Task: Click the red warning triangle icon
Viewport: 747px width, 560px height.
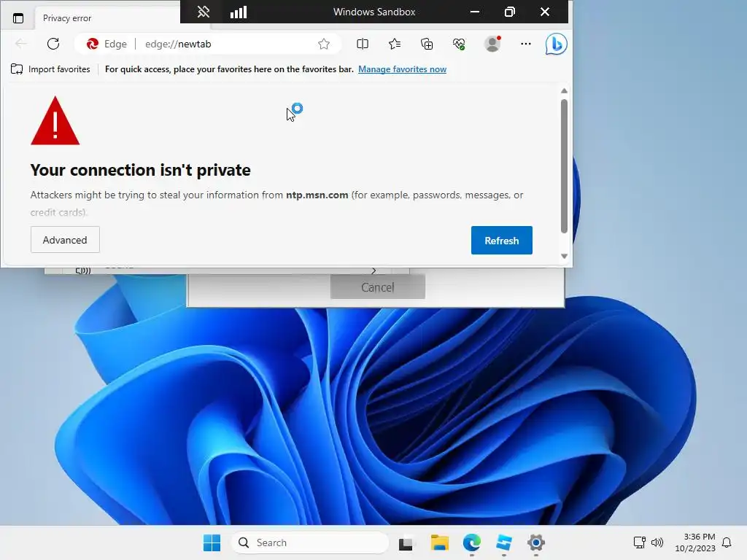Action: point(55,120)
